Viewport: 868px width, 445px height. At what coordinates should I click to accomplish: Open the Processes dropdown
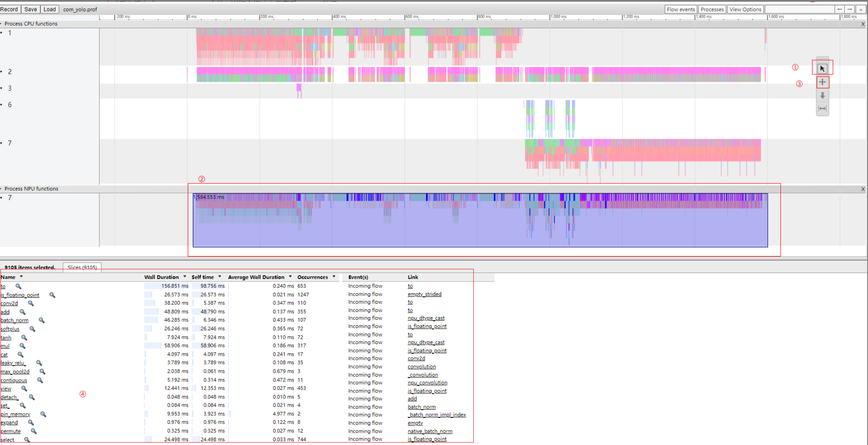pos(712,9)
